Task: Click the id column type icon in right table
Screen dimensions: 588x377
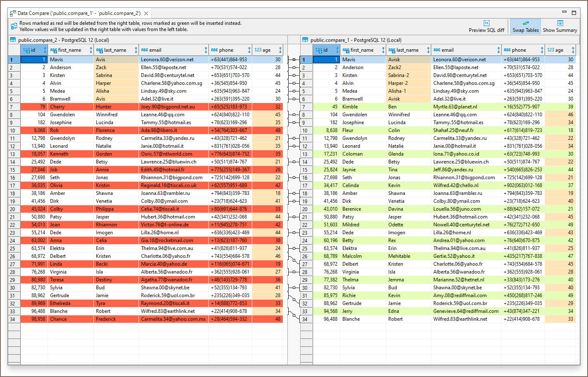Action: coord(318,50)
